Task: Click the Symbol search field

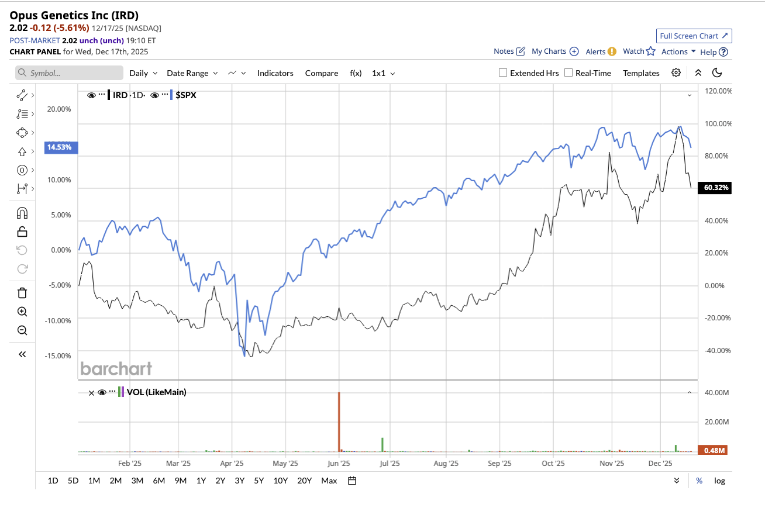Action: click(70, 73)
